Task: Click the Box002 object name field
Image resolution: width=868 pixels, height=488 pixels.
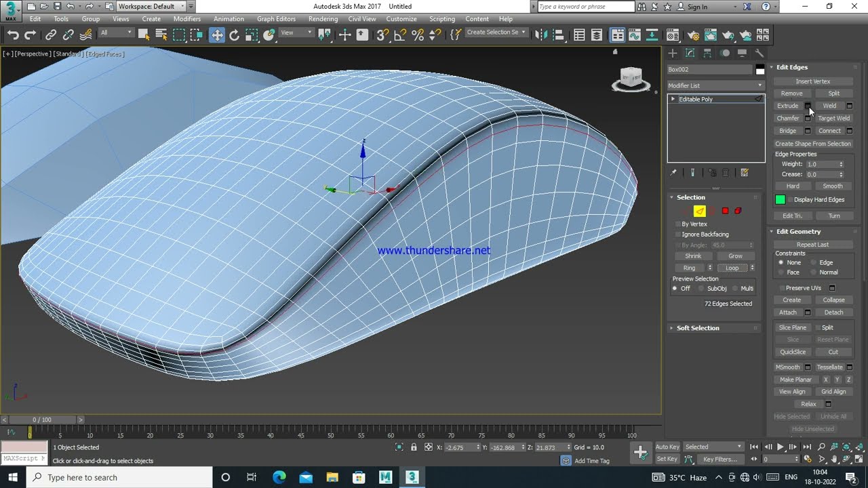Action: tap(709, 70)
